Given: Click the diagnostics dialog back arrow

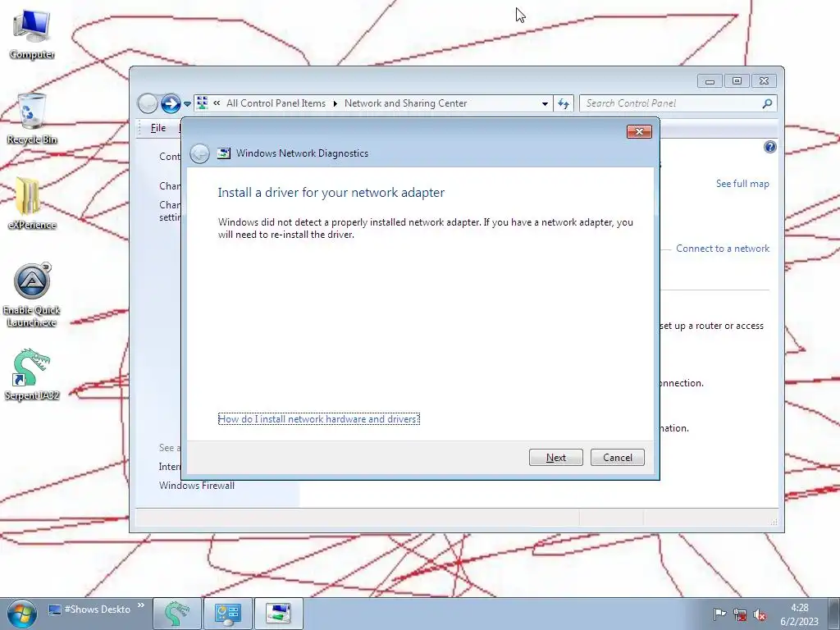Looking at the screenshot, I should (x=200, y=153).
